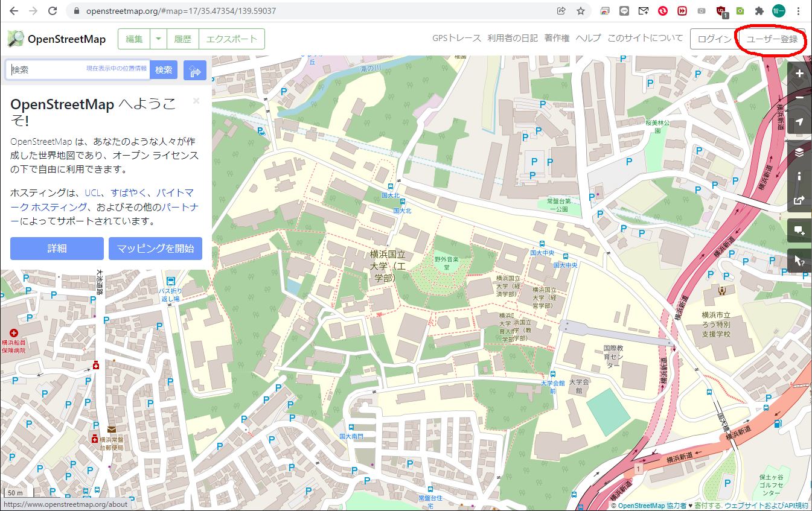Open the GPSトレース link
This screenshot has width=812, height=511.
click(456, 38)
